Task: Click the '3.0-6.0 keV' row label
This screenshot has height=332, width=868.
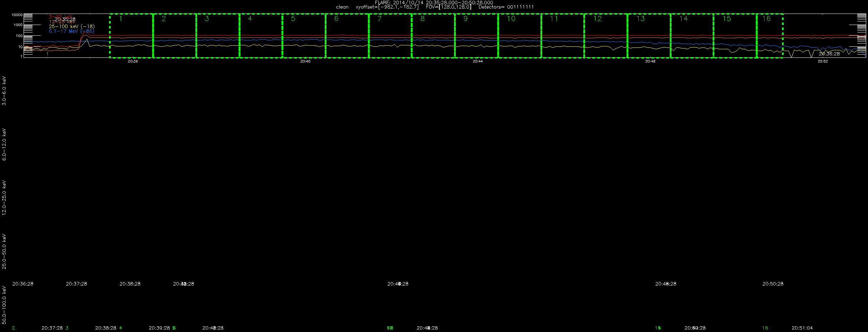Action: (4, 91)
